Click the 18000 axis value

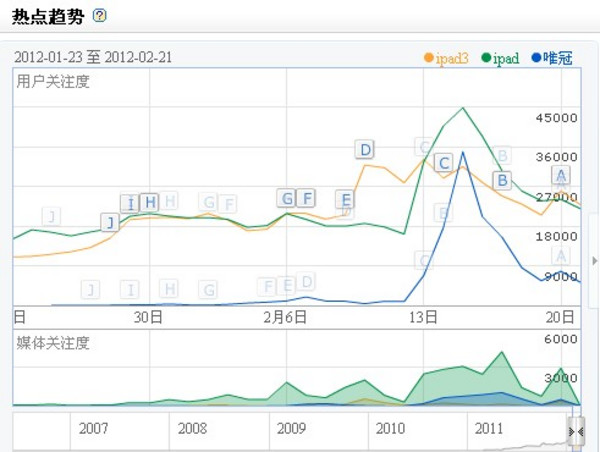(x=556, y=236)
